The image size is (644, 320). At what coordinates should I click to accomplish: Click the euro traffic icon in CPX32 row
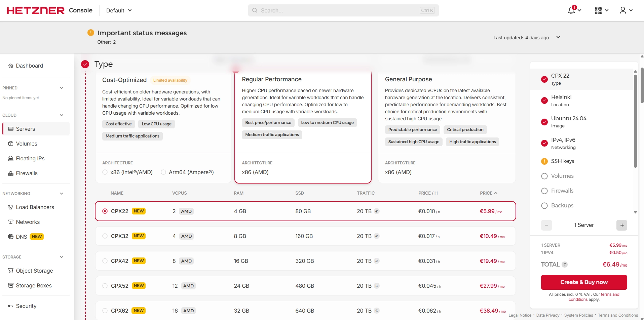[377, 236]
